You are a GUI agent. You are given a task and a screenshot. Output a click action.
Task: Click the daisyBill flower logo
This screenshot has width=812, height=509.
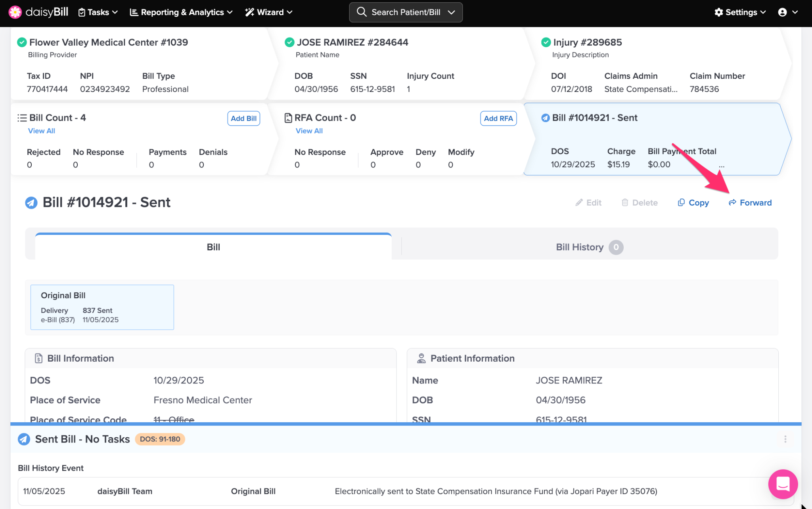click(15, 12)
